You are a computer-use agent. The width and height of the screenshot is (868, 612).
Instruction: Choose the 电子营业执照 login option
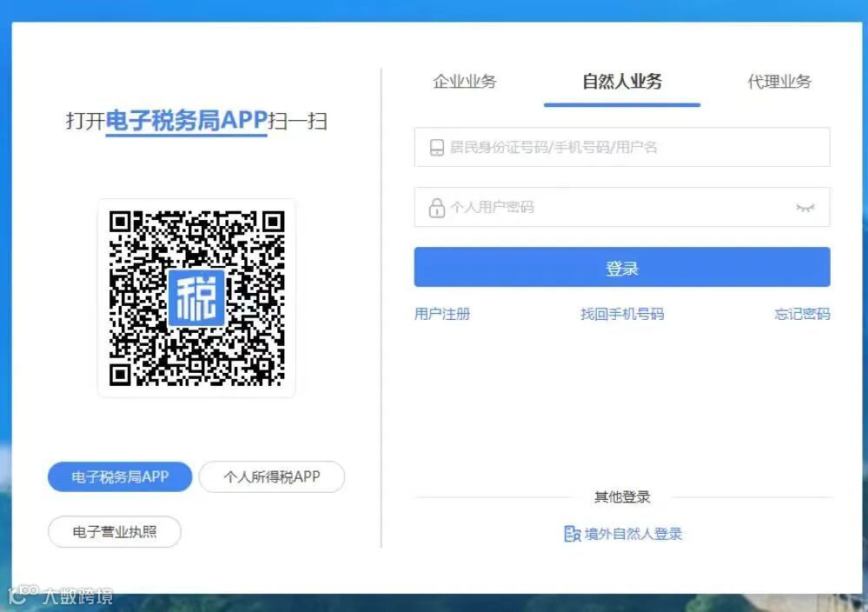click(x=114, y=531)
